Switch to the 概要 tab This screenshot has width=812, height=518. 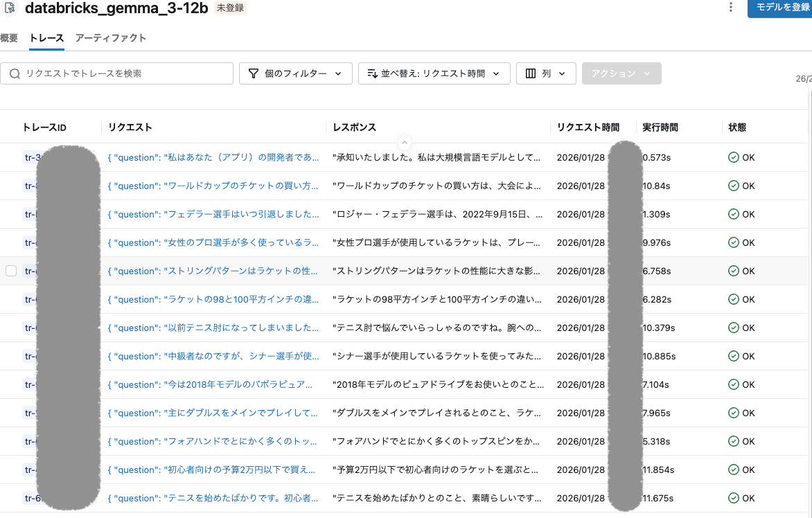pyautogui.click(x=9, y=39)
